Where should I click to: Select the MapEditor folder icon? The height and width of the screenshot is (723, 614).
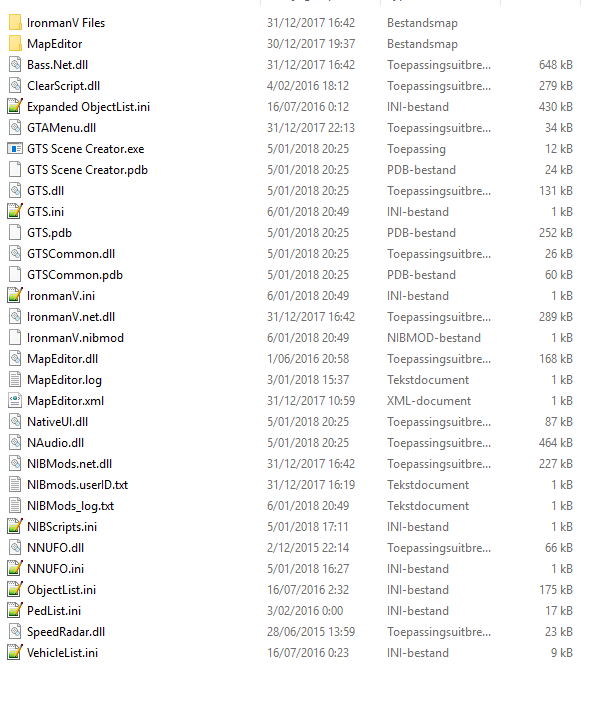(15, 44)
